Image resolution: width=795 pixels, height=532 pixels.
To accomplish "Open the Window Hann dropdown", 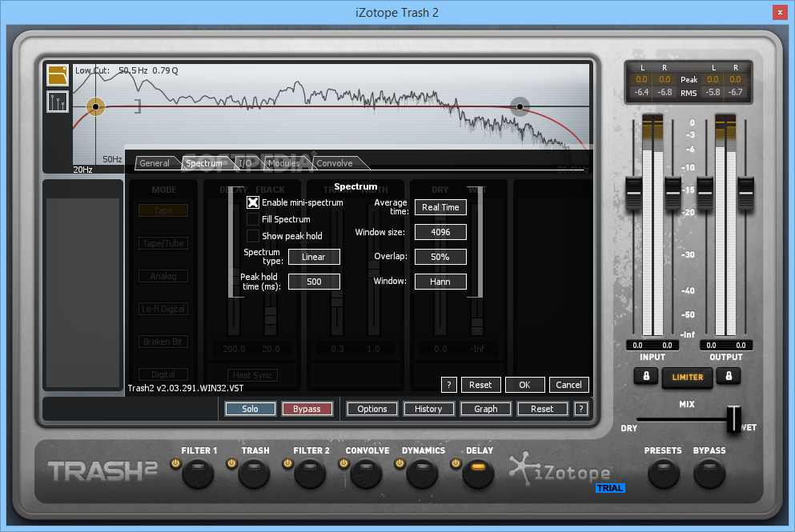I will pos(440,282).
